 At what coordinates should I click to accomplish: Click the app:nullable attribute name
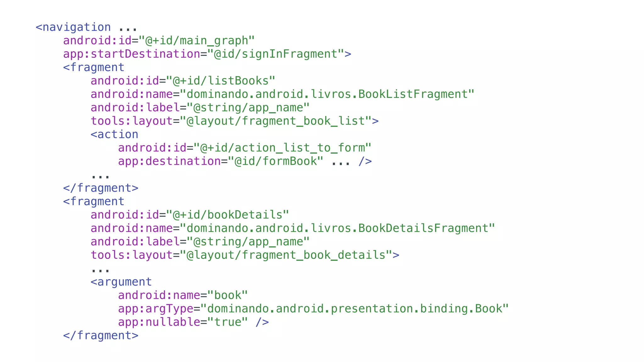159,322
